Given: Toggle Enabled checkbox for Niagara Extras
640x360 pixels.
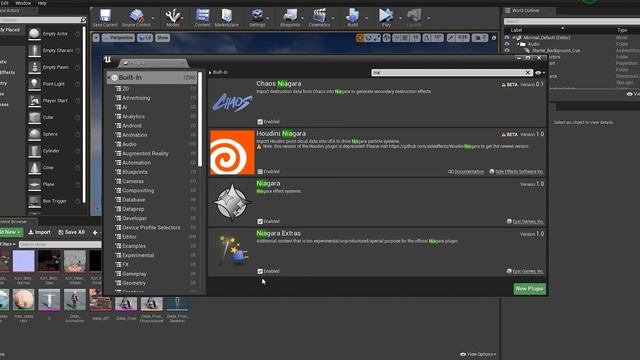Looking at the screenshot, I should (x=260, y=271).
